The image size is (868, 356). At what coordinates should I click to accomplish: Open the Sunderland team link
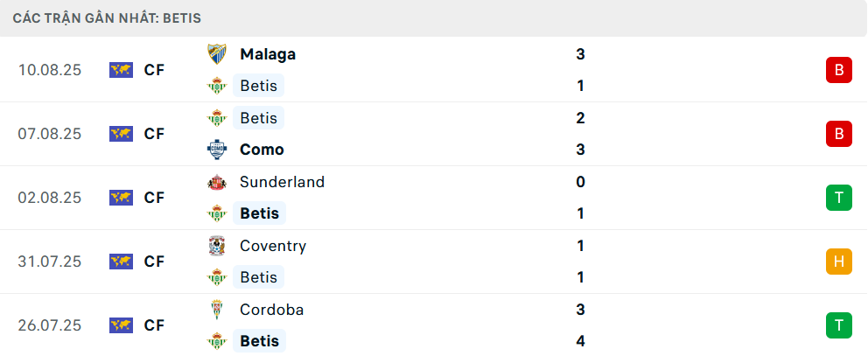pos(282,182)
